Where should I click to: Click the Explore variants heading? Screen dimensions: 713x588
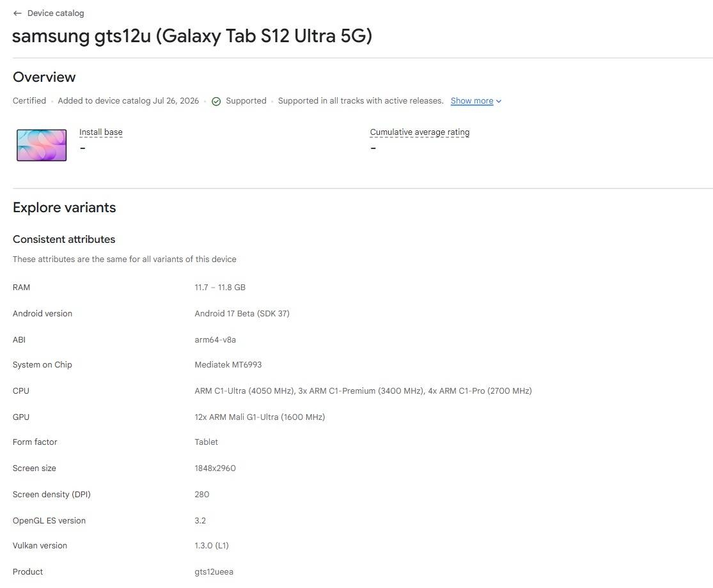pyautogui.click(x=64, y=208)
